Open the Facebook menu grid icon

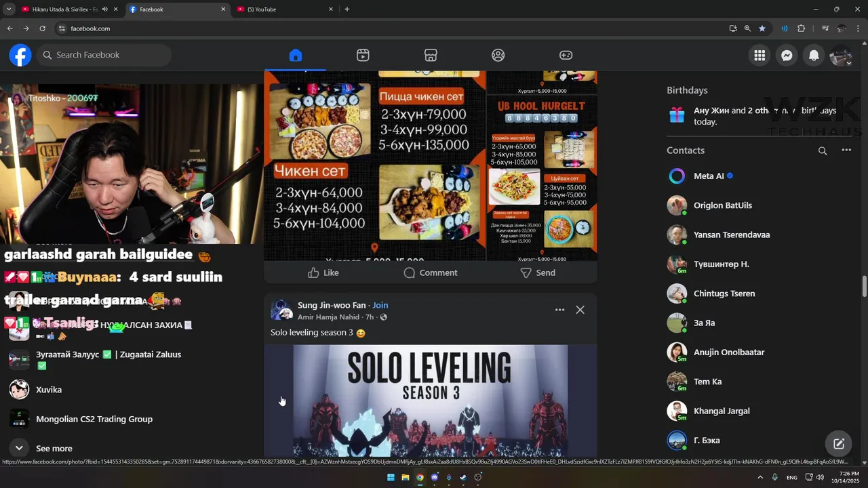(x=759, y=56)
